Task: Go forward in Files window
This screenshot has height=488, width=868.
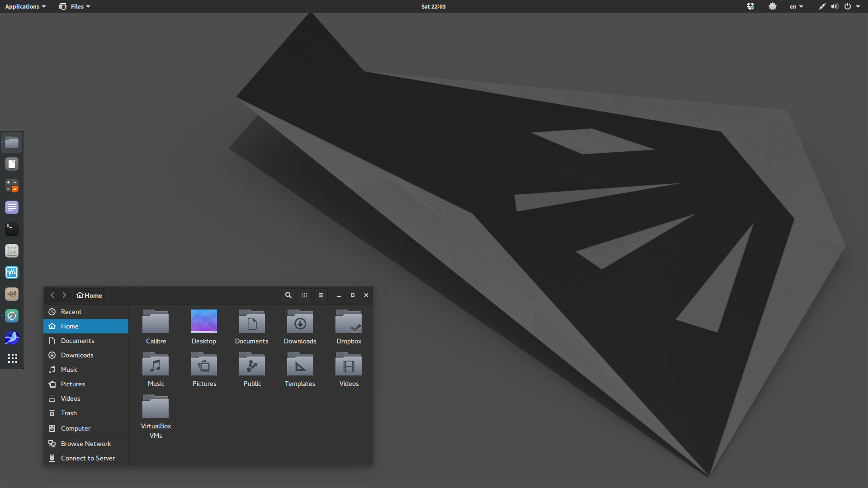Action: tap(64, 295)
